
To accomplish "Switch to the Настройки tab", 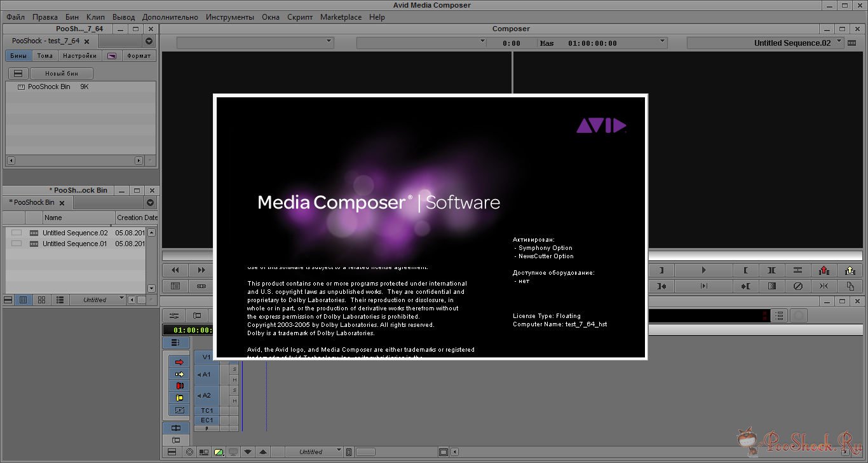I will tap(79, 55).
